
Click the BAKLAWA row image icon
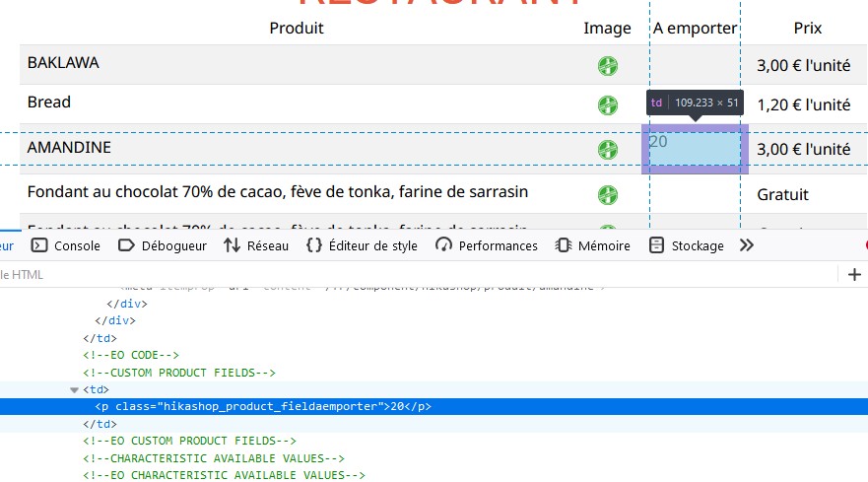point(608,66)
